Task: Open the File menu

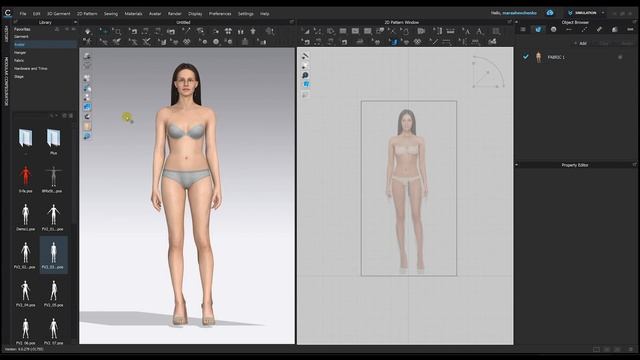Action: [x=23, y=13]
